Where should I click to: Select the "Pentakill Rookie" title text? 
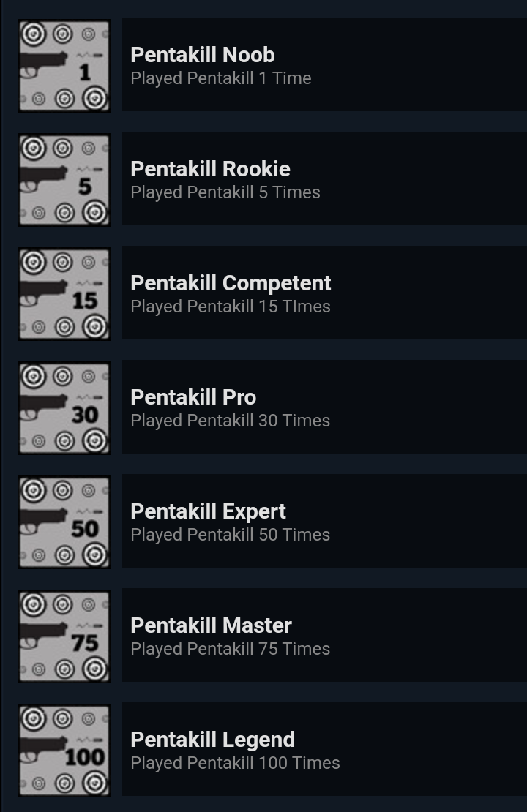coord(210,169)
